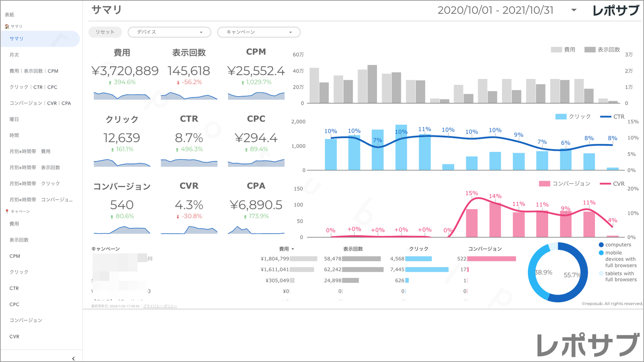Collapse the left navigation sidebar
Viewport: 644px width, 362px height.
73,358
